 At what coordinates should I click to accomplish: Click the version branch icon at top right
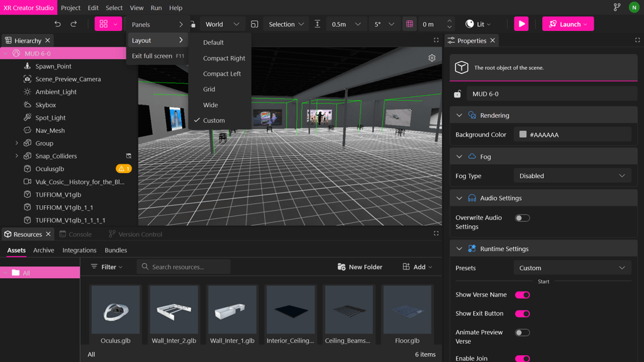click(x=616, y=8)
